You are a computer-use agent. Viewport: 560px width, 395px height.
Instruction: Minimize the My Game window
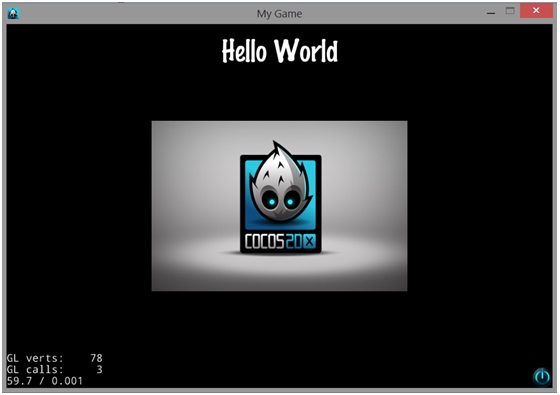point(491,12)
